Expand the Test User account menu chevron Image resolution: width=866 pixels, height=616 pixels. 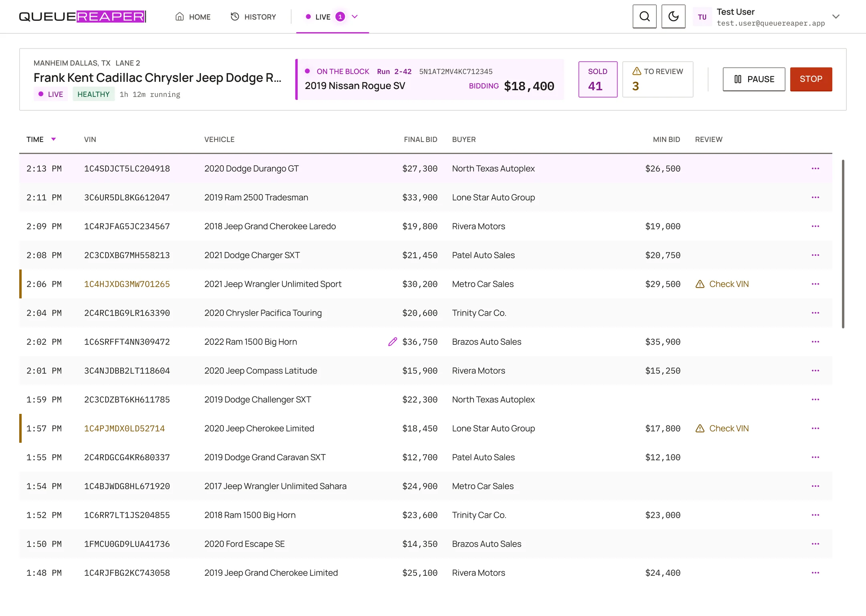pos(836,16)
